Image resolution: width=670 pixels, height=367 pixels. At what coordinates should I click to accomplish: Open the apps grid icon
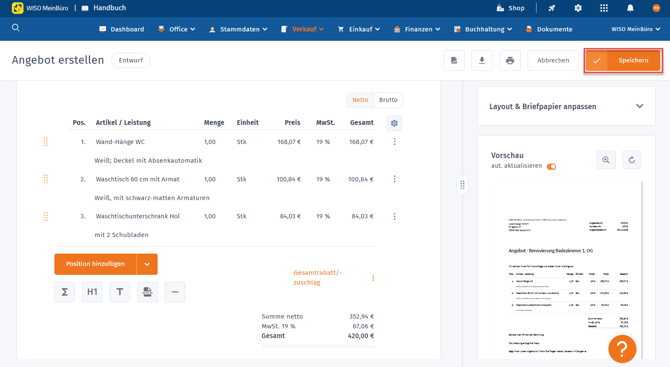tap(604, 8)
